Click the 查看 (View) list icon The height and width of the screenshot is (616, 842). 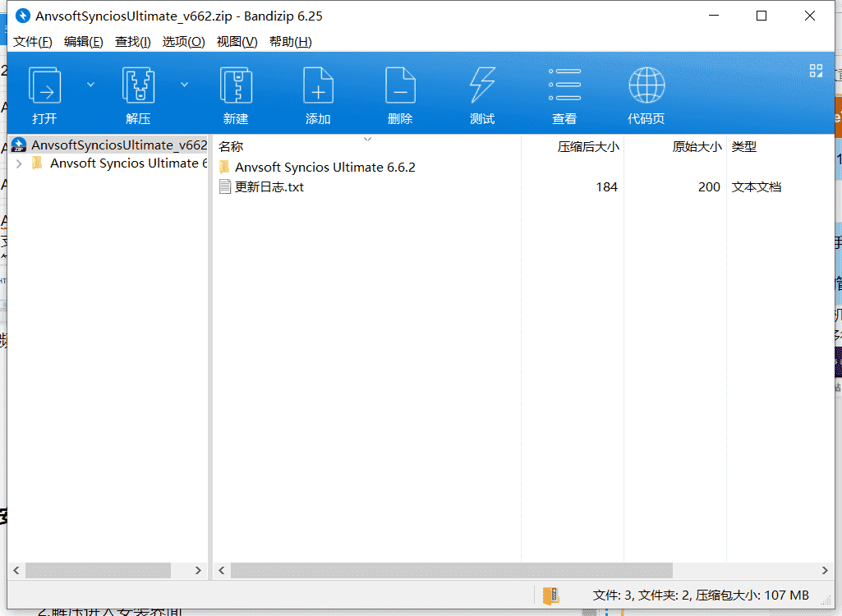pyautogui.click(x=564, y=85)
